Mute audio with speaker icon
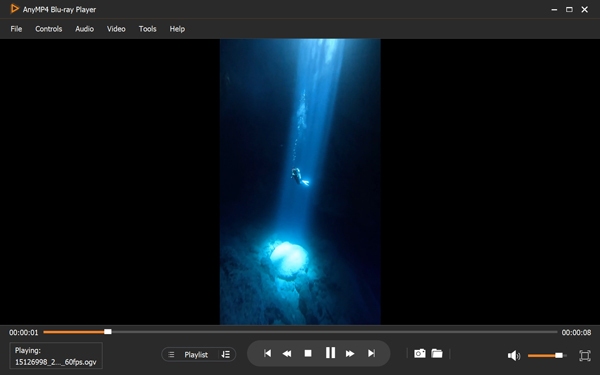The width and height of the screenshot is (600, 375). 514,355
